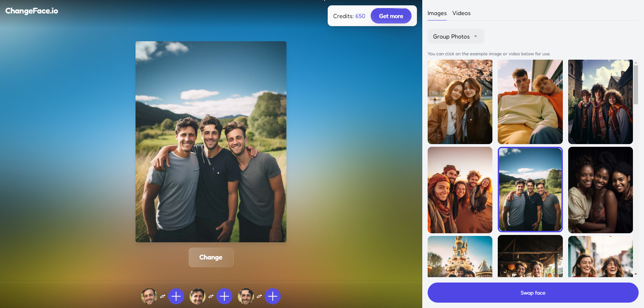644x308 pixels.
Task: Click the 650 credits count
Action: [360, 16]
